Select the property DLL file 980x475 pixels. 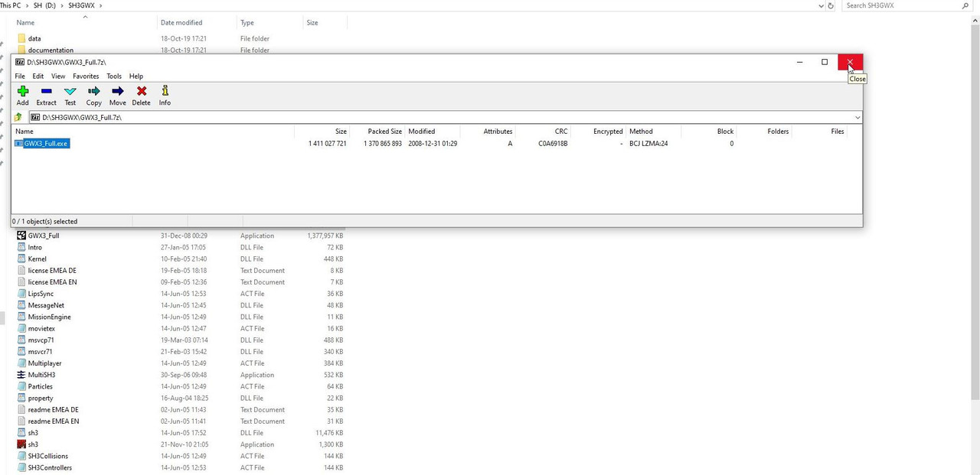click(41, 398)
